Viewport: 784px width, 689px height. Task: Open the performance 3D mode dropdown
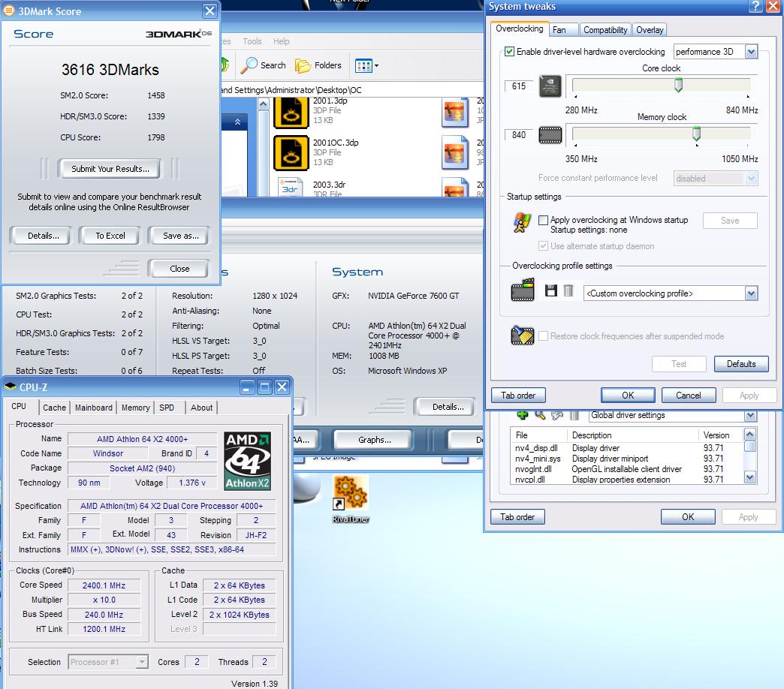[751, 52]
